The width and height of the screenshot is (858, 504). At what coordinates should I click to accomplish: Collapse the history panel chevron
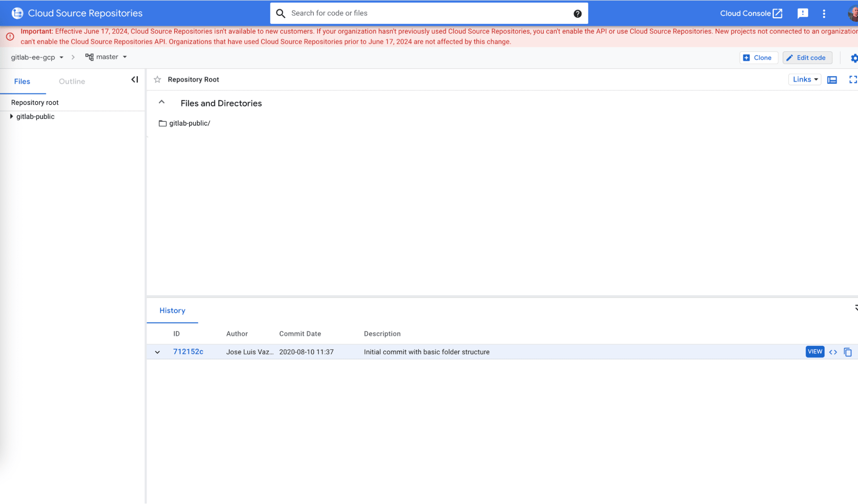[x=856, y=308]
